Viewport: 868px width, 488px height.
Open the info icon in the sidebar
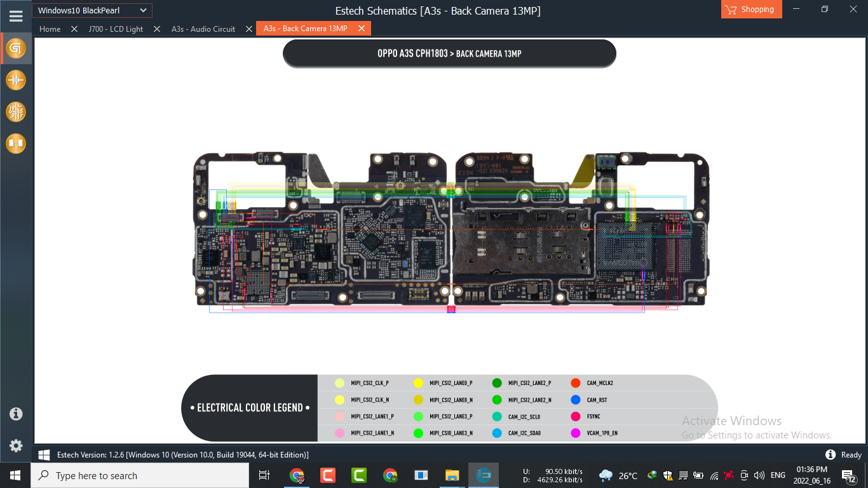click(16, 414)
